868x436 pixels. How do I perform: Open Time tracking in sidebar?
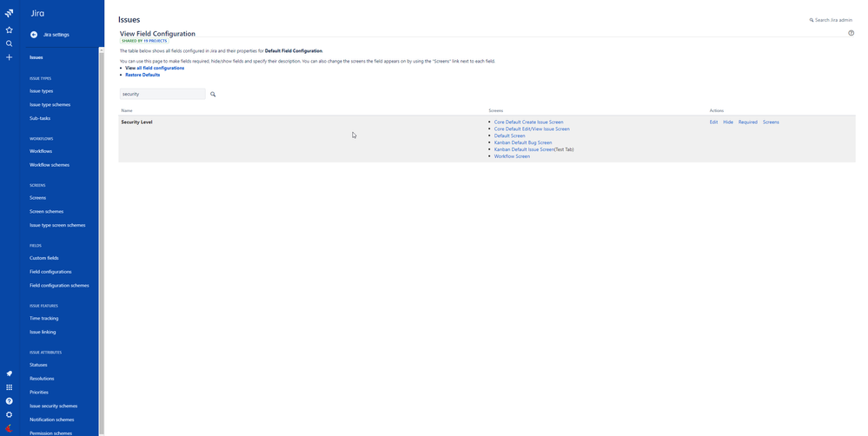pos(43,318)
